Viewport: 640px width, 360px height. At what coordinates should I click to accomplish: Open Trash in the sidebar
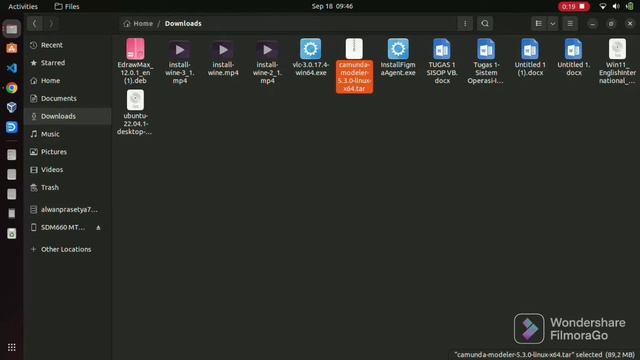[67, 187]
